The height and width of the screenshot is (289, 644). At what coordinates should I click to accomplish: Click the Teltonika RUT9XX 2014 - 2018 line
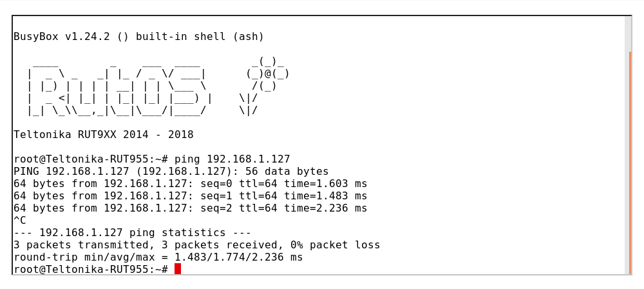pyautogui.click(x=103, y=135)
